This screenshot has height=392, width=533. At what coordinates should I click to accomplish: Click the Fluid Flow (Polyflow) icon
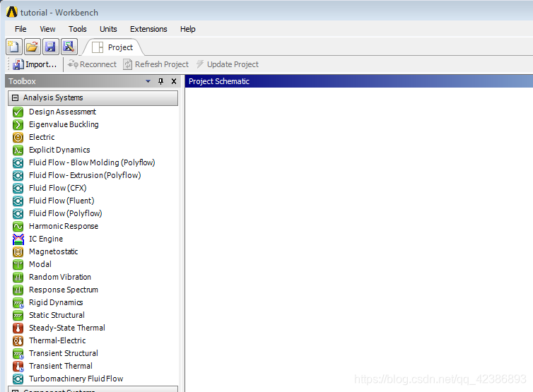tap(18, 214)
